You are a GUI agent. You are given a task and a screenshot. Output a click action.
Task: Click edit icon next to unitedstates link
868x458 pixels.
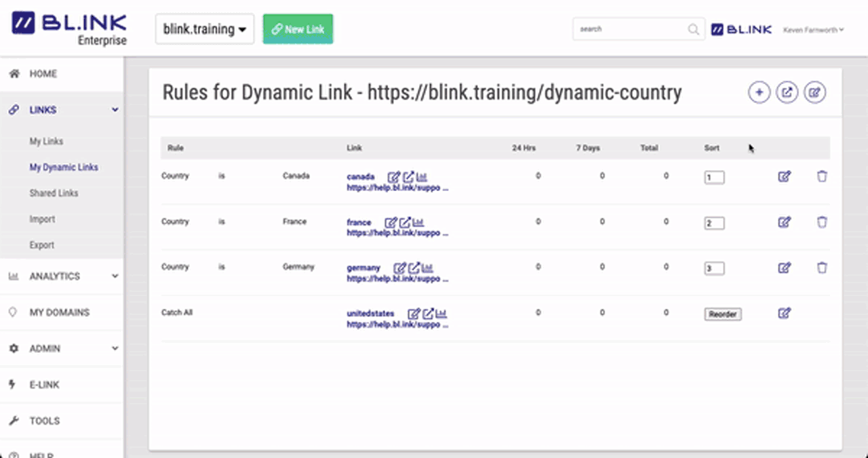point(414,314)
